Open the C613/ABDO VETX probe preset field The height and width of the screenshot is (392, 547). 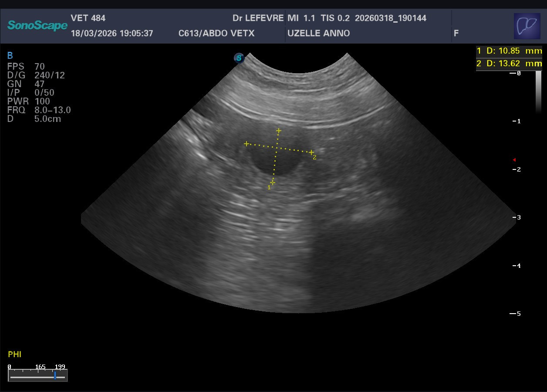click(x=216, y=34)
